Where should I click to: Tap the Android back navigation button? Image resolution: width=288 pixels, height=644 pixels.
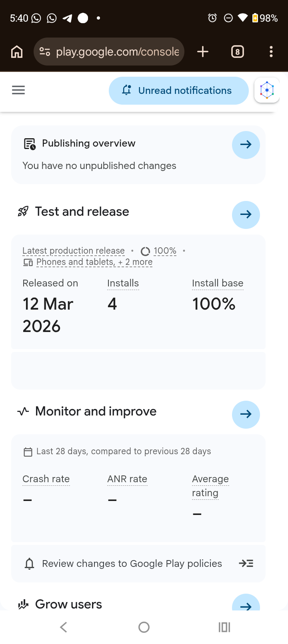click(63, 627)
